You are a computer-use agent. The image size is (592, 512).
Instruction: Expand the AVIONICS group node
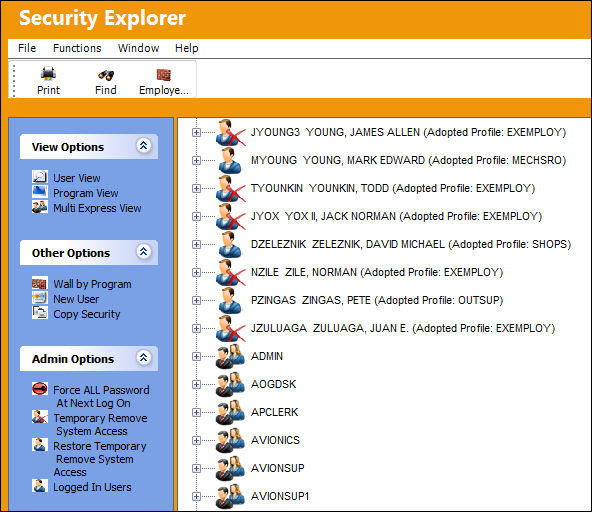coord(196,440)
